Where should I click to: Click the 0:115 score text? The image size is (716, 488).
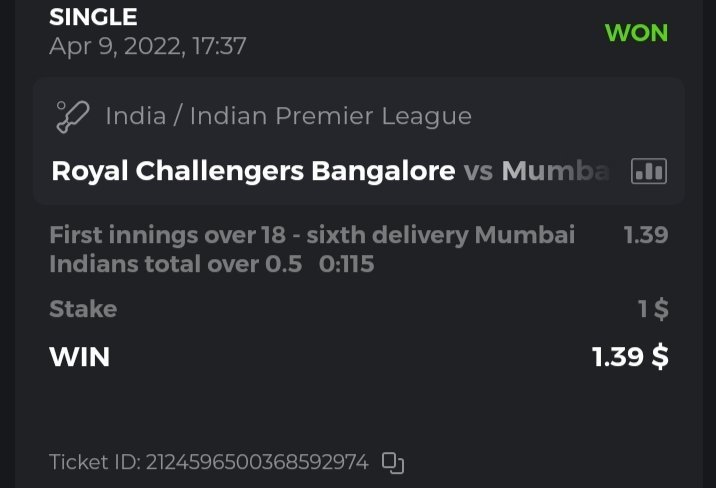pos(347,265)
